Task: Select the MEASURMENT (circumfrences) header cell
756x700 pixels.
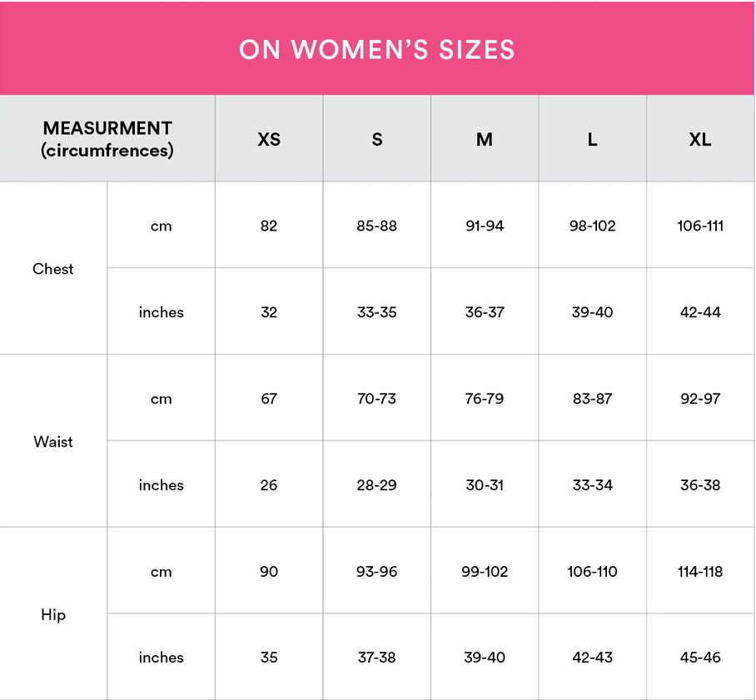Action: point(107,139)
